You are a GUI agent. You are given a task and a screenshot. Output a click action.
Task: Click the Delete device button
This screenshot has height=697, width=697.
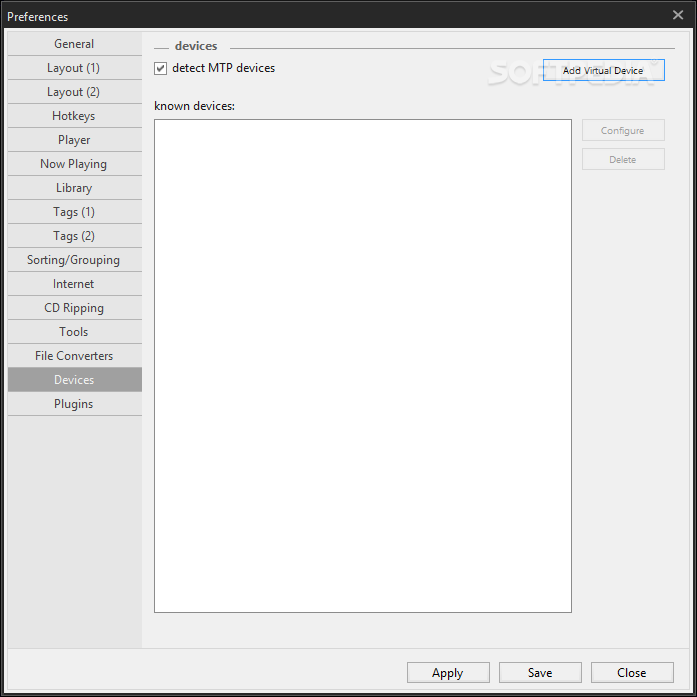[x=623, y=159]
